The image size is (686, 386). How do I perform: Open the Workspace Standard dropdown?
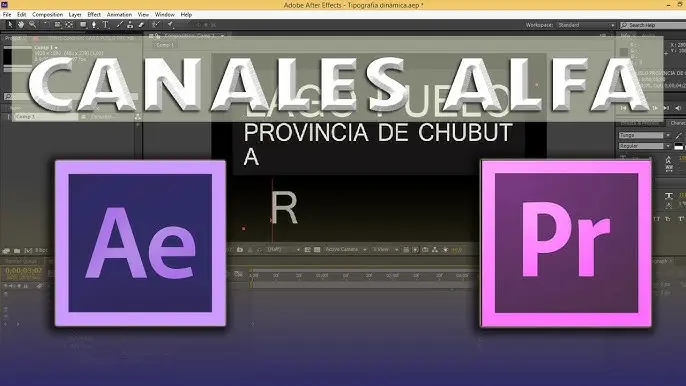pos(586,25)
